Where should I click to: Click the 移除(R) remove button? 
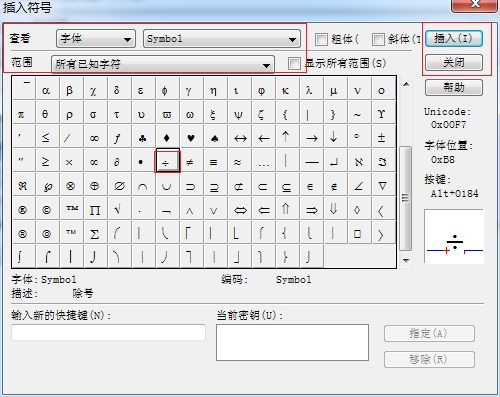429,359
